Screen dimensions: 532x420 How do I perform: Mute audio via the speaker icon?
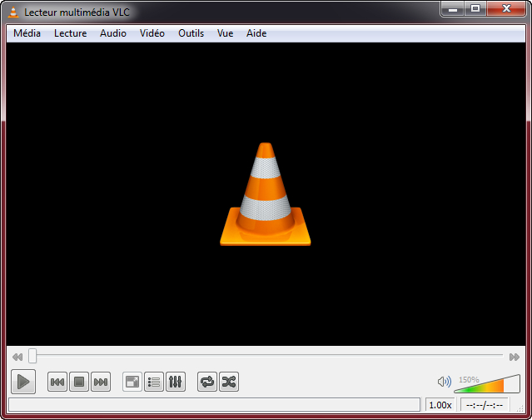point(444,382)
